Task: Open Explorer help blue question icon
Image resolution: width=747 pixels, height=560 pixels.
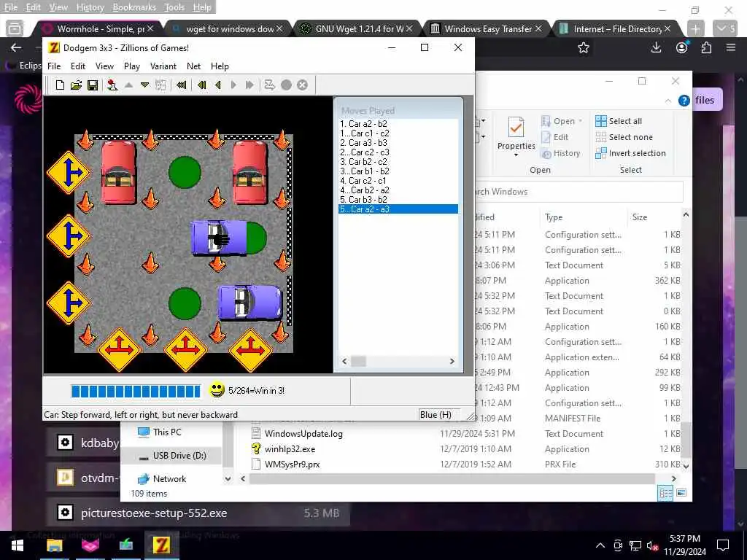Action: point(684,101)
